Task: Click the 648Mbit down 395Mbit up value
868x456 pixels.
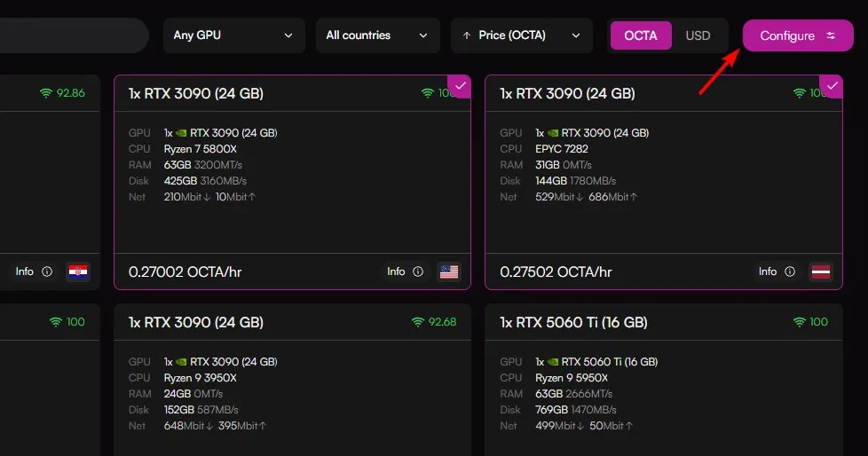Action: [215, 426]
